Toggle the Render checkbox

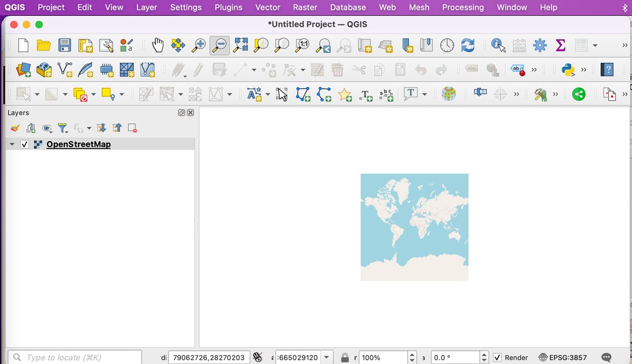497,357
